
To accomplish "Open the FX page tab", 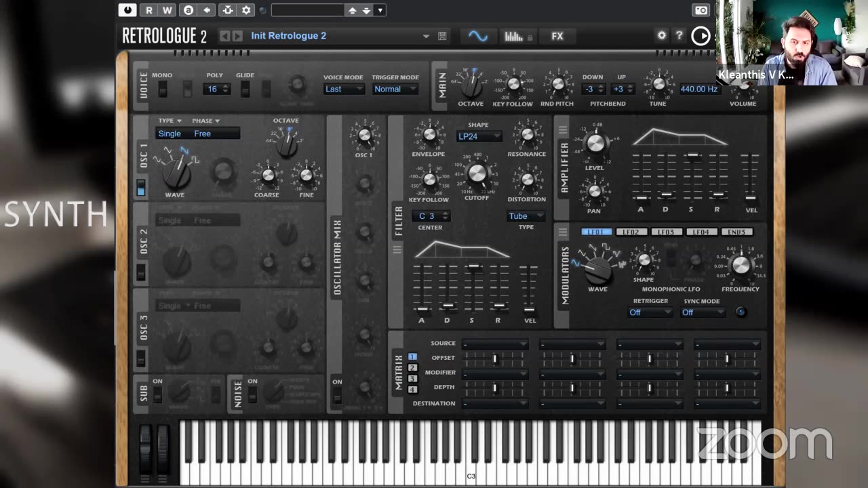I will click(557, 36).
